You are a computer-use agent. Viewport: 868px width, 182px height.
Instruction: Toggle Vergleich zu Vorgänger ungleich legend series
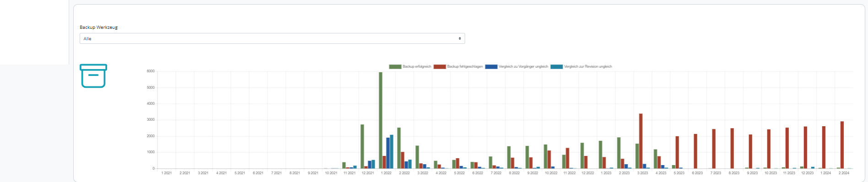pyautogui.click(x=517, y=67)
